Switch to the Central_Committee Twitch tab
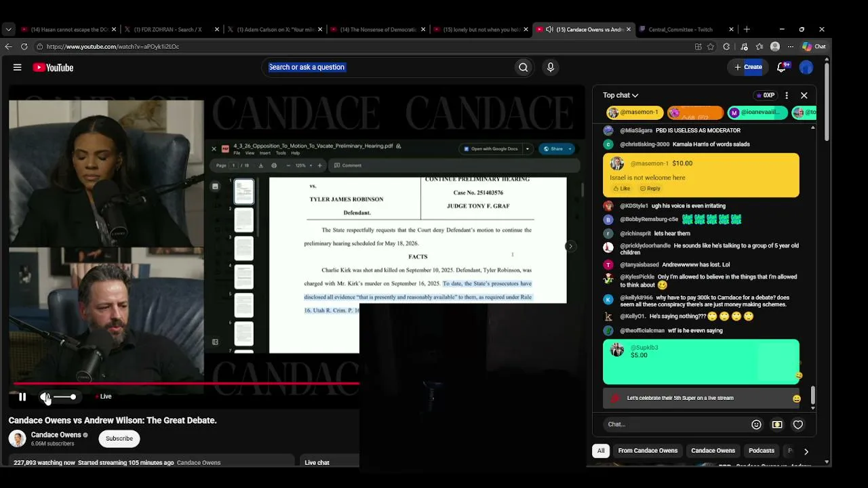The height and width of the screenshot is (488, 868). 681,29
